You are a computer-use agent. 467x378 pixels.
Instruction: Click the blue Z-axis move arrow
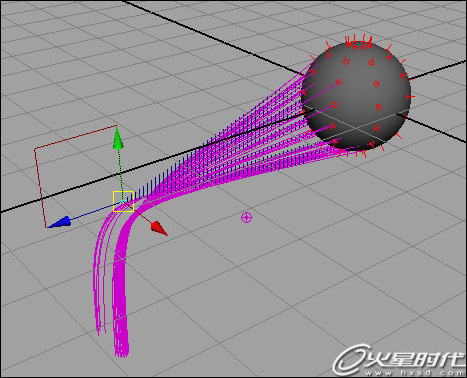(60, 222)
